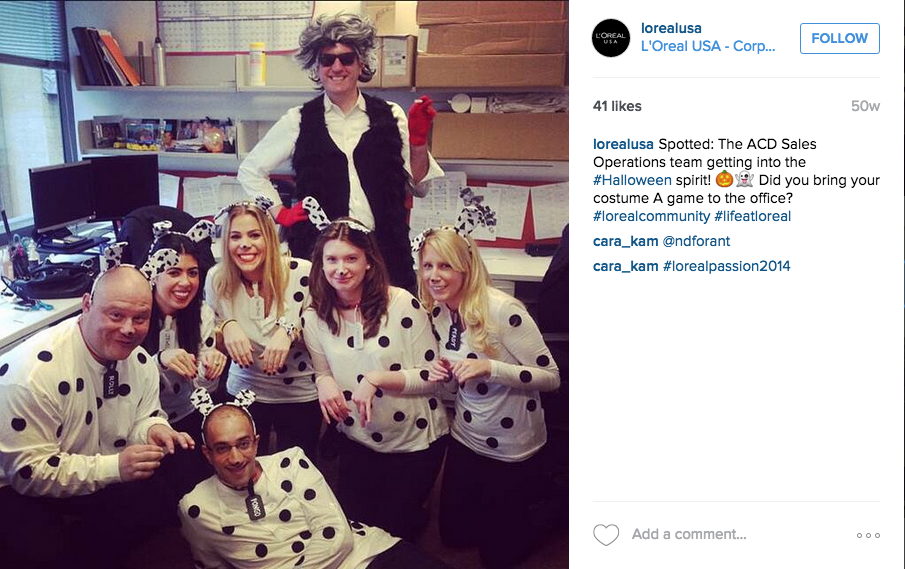Click the pumpkin emoji in the caption
This screenshot has width=905, height=569.
pos(724,179)
